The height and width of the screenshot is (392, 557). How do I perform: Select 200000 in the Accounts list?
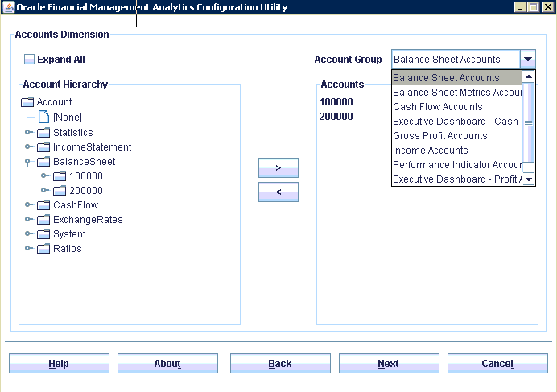[x=336, y=117]
